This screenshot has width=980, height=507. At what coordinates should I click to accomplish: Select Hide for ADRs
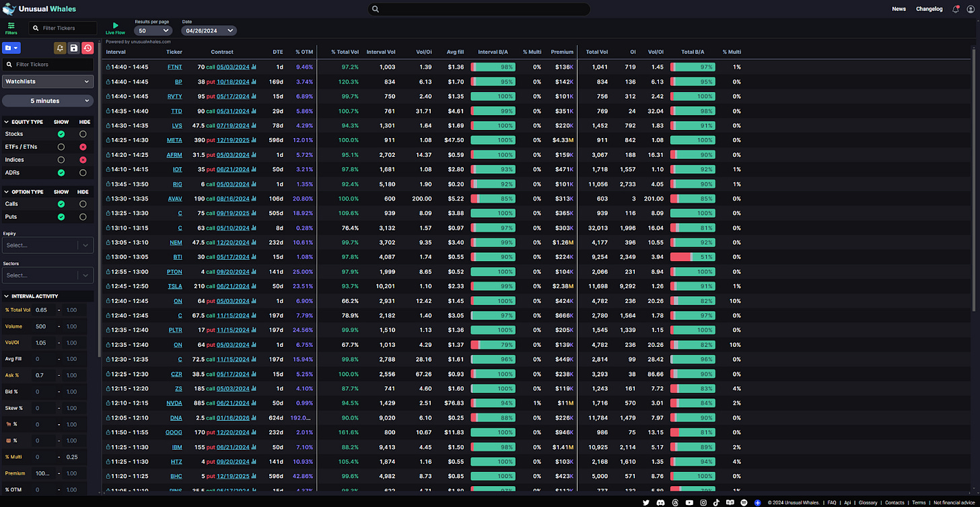click(83, 172)
